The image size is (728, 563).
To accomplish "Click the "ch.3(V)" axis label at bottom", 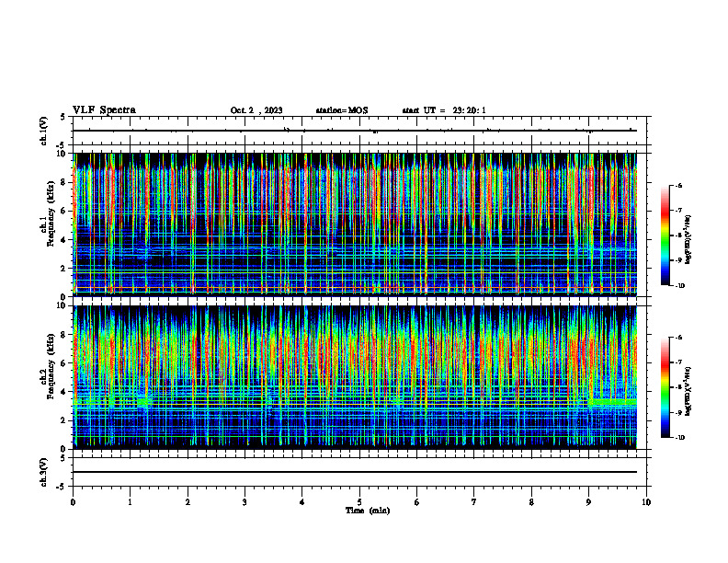I will [43, 472].
